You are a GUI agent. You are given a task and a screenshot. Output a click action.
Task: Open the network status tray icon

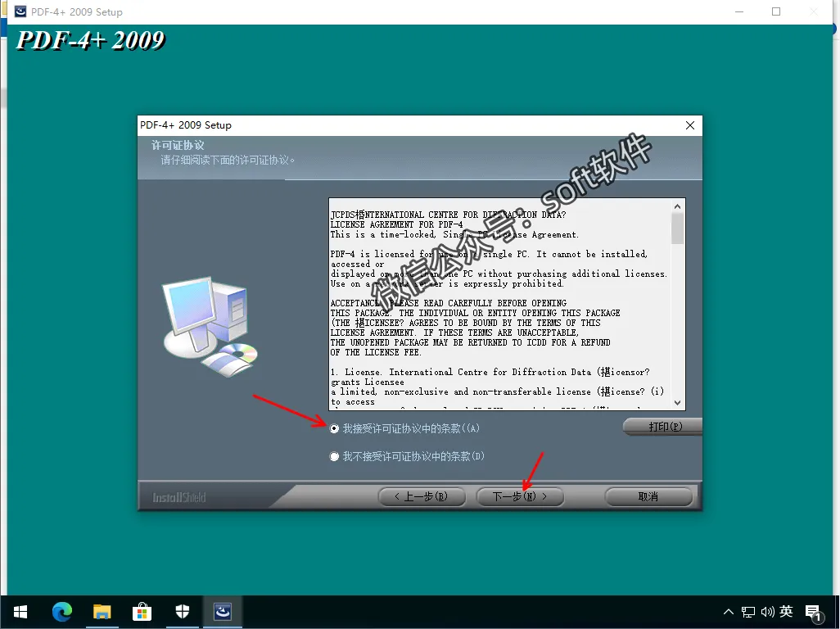(747, 612)
